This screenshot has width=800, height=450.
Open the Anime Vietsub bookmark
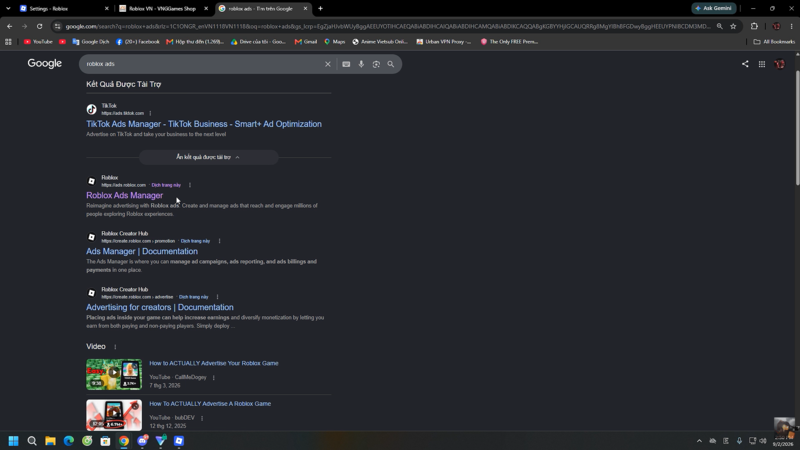[x=380, y=42]
